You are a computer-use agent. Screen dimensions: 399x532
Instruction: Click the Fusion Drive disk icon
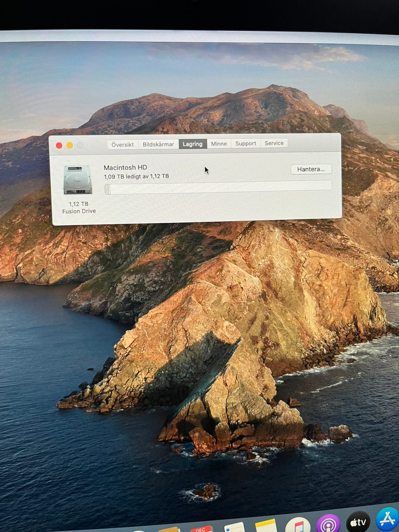click(78, 180)
